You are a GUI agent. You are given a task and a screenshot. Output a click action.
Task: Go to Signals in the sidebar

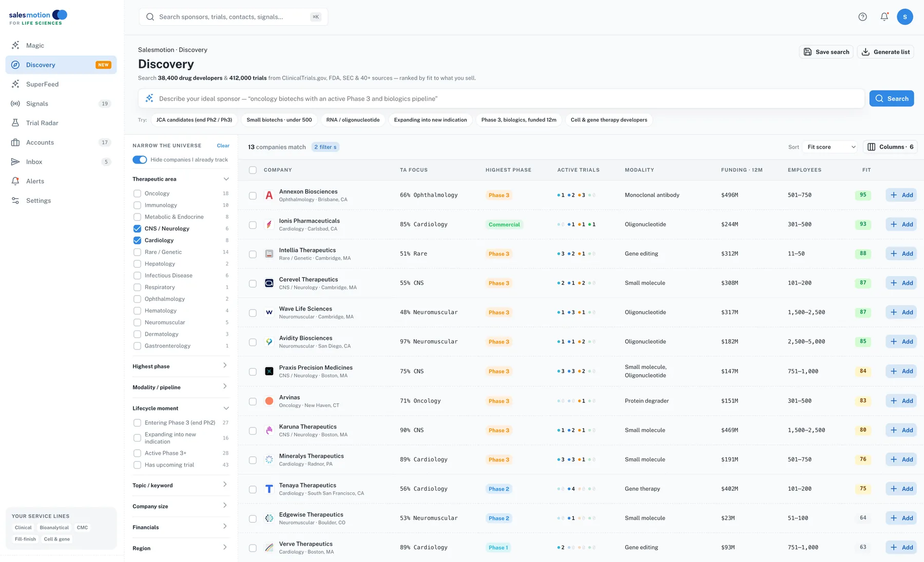[61, 104]
